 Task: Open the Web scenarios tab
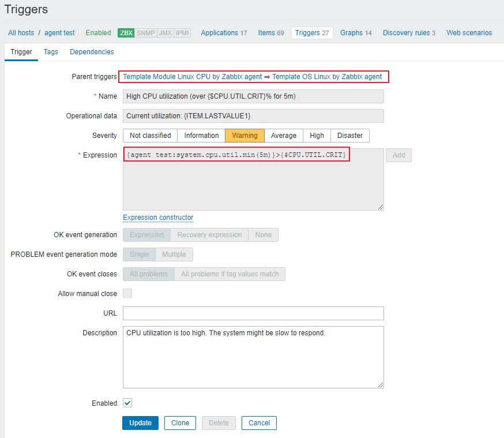click(x=469, y=33)
